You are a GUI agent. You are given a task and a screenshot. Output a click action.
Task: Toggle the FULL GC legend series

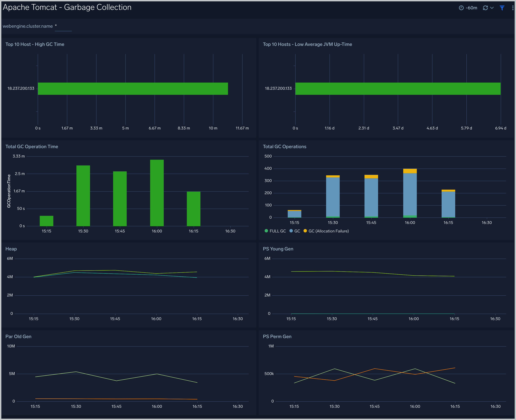tap(275, 231)
